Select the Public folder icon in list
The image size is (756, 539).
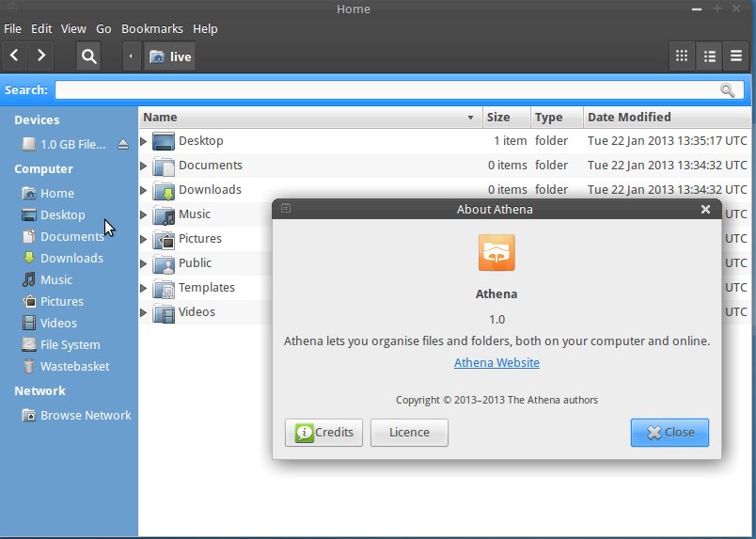click(164, 264)
